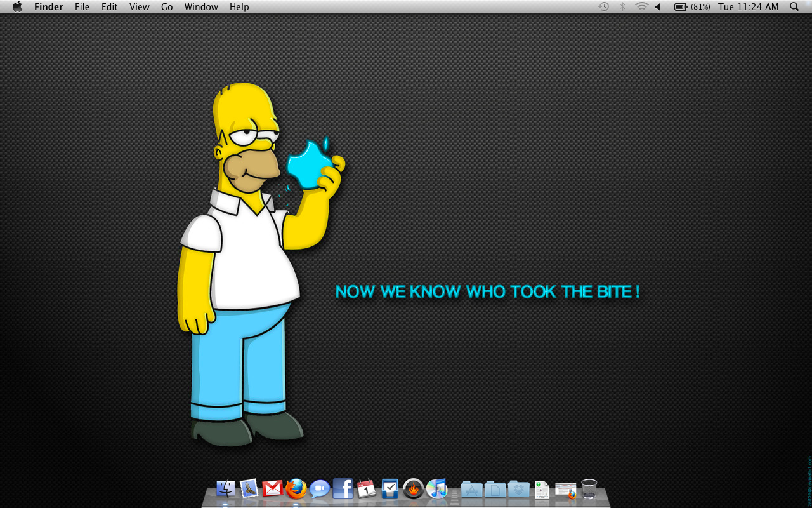Open the Apple menu
Viewport: 812px width, 508px height.
(17, 7)
